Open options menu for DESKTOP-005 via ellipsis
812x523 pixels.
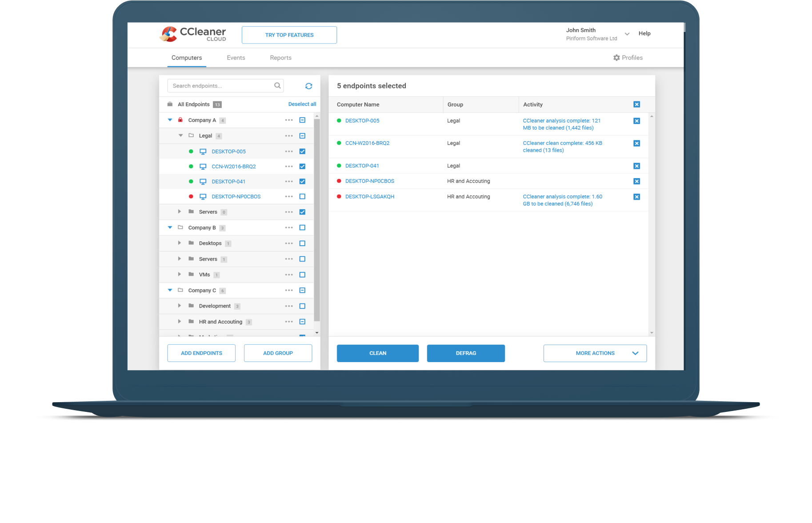(289, 151)
